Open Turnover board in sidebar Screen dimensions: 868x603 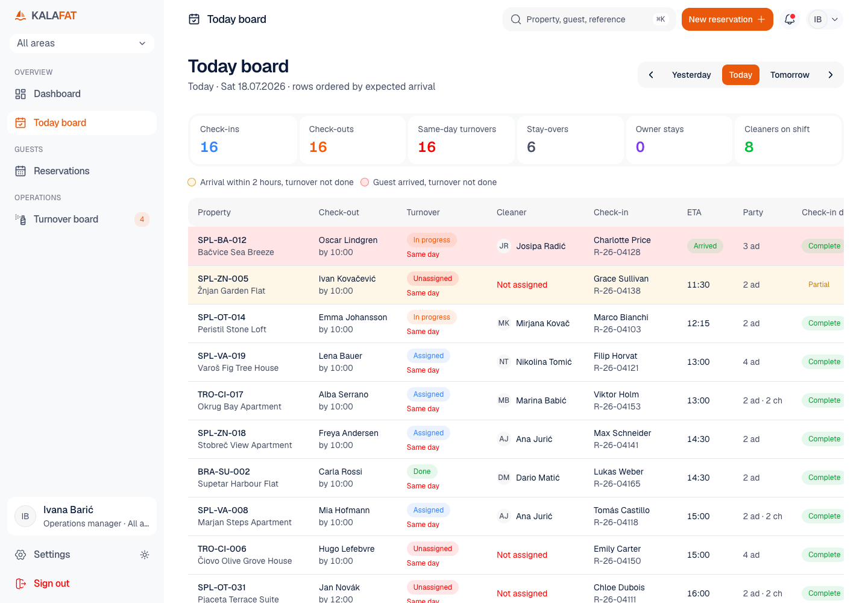click(x=82, y=219)
